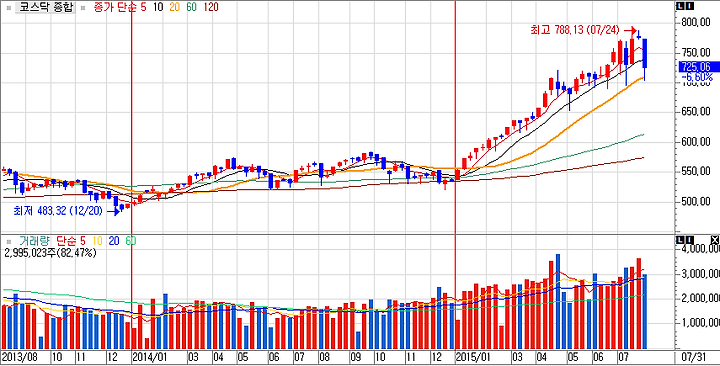This screenshot has width=720, height=366.
Task: Click the orange 20 price moving average
Action: [175, 7]
